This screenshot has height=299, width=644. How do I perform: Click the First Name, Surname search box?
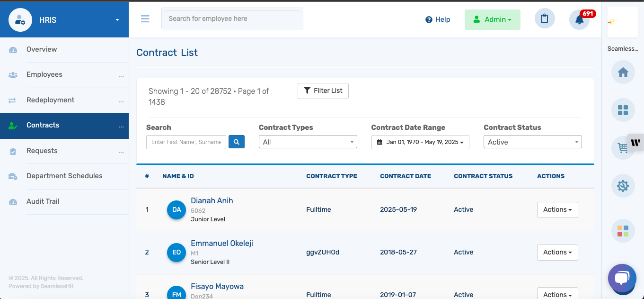pyautogui.click(x=186, y=142)
